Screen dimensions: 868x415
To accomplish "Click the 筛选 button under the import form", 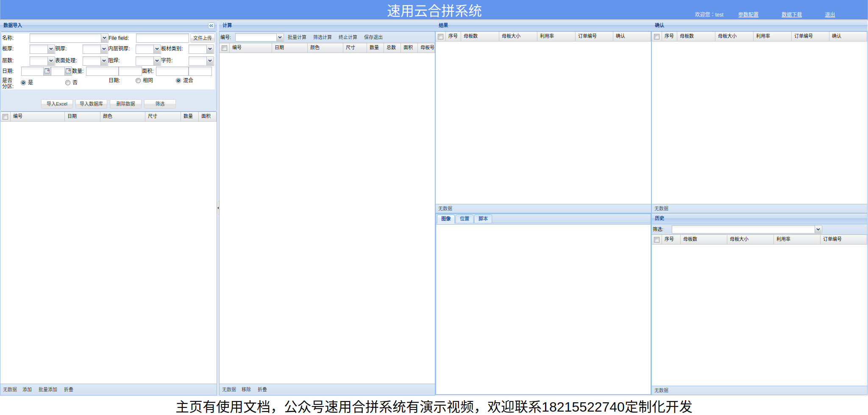I will point(160,104).
